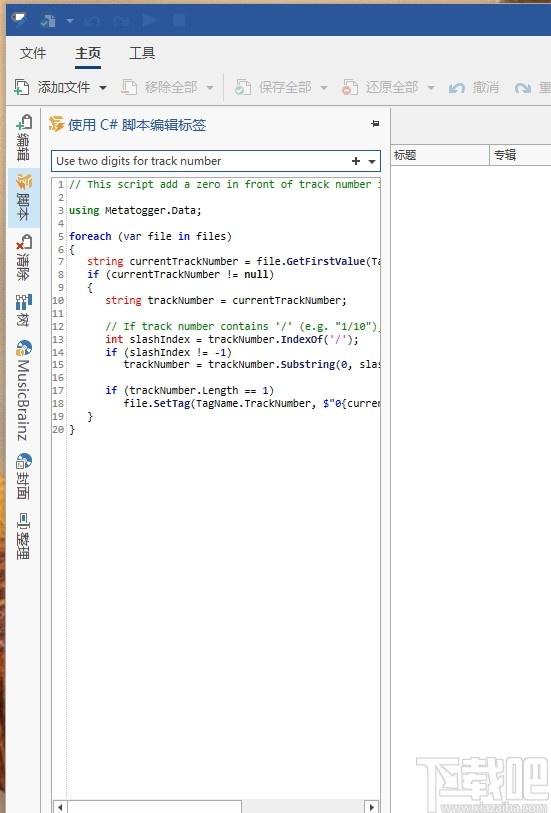Screen dimensions: 551x813
Task: Open the 树 tree sidebar panel
Action: [x=23, y=310]
